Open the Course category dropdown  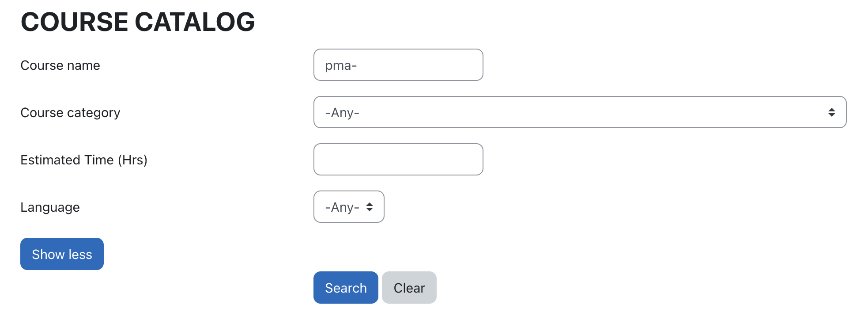(579, 112)
